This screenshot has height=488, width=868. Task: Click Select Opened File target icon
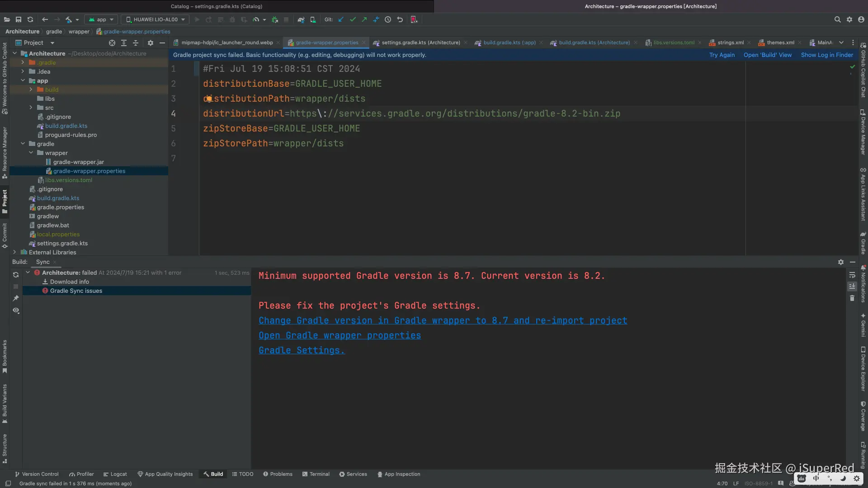[x=112, y=43]
